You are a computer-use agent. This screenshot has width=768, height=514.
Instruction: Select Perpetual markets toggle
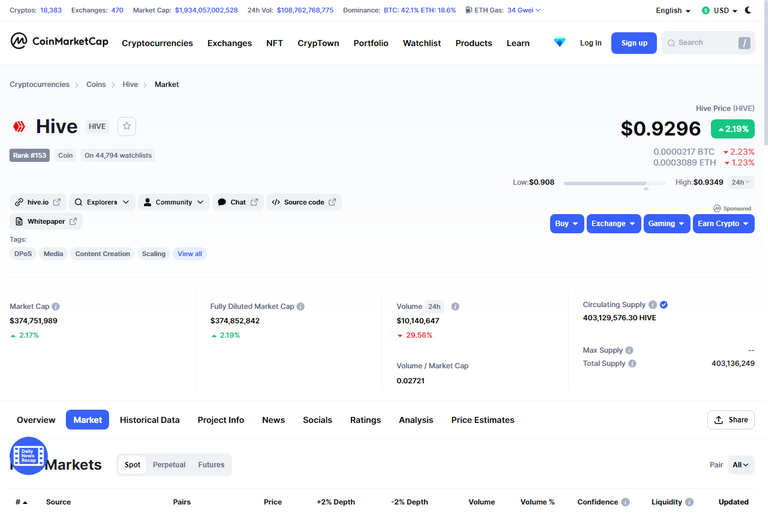click(x=169, y=465)
